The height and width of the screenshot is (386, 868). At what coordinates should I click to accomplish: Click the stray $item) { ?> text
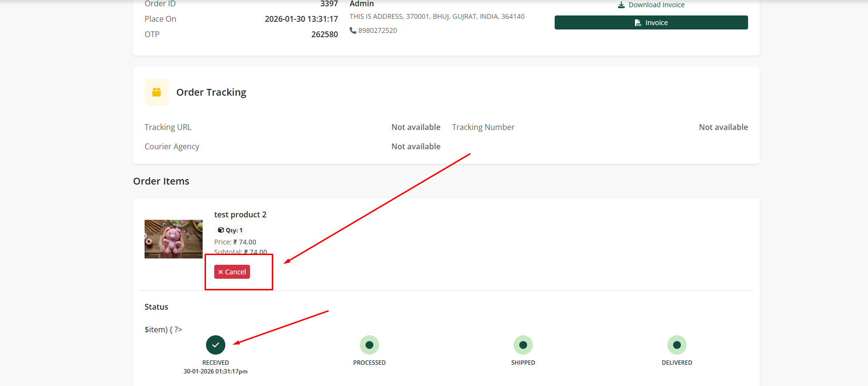coord(163,329)
